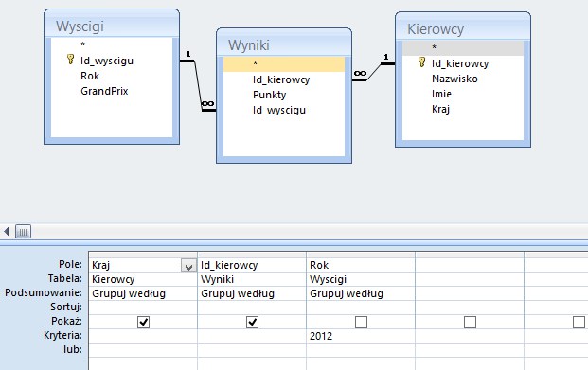Select Id_kierowcy field in Kierowcy table
The width and height of the screenshot is (588, 370).
coord(463,63)
